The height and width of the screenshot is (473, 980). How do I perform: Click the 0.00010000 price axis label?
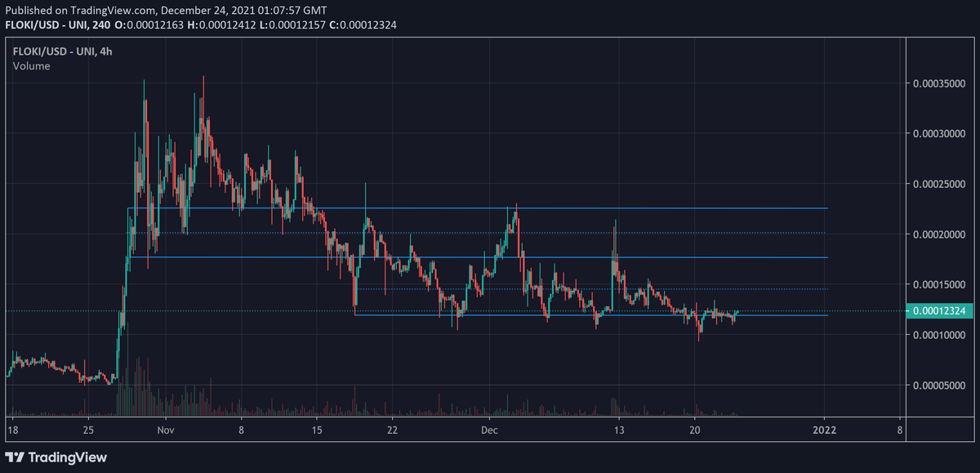tap(940, 335)
